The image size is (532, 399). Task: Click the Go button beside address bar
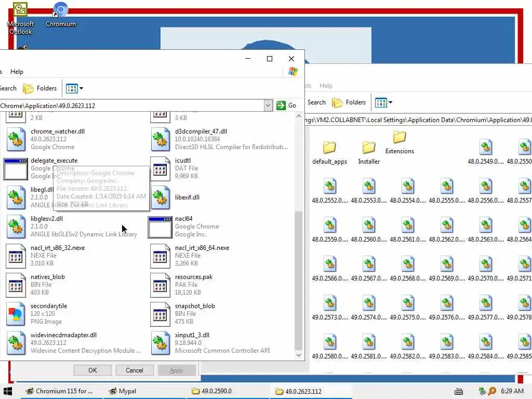[286, 105]
